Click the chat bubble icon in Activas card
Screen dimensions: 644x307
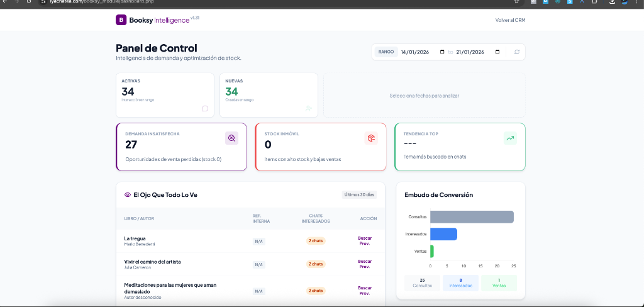pos(205,108)
